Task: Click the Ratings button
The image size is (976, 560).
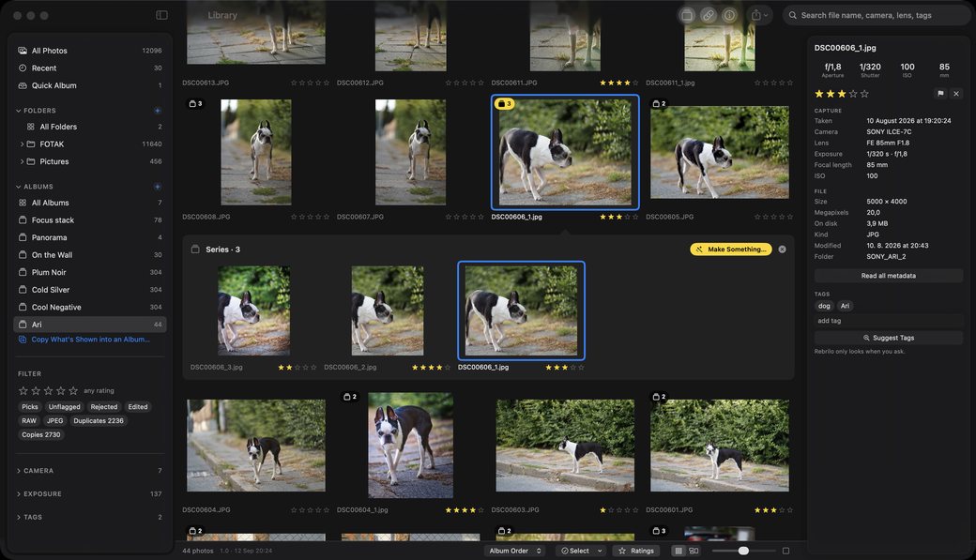Action: 636,551
